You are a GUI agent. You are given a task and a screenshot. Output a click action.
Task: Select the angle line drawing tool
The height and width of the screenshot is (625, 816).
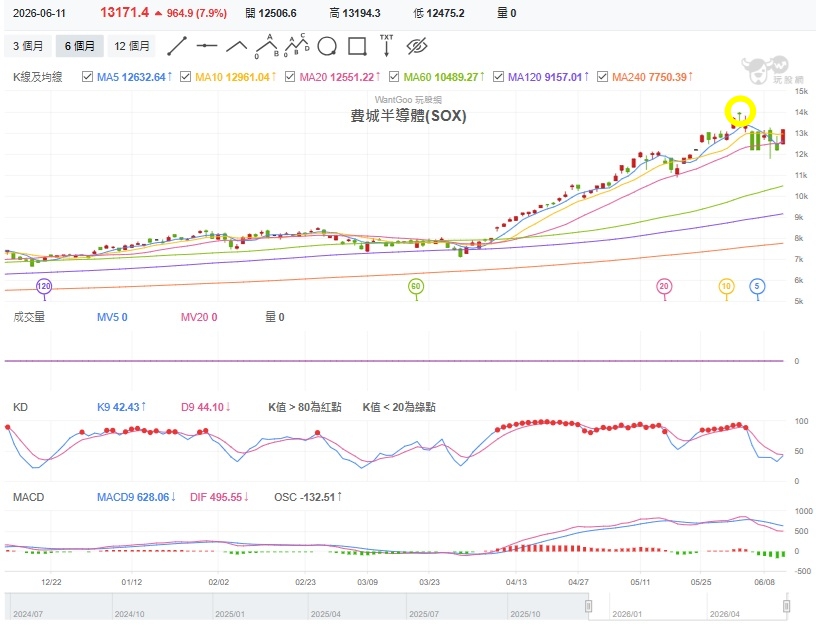(x=237, y=46)
